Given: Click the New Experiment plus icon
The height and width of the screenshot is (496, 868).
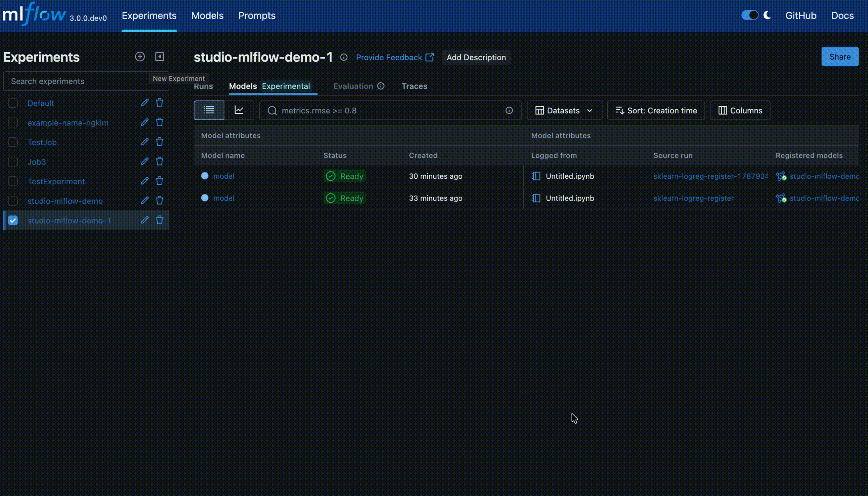Looking at the screenshot, I should (140, 57).
